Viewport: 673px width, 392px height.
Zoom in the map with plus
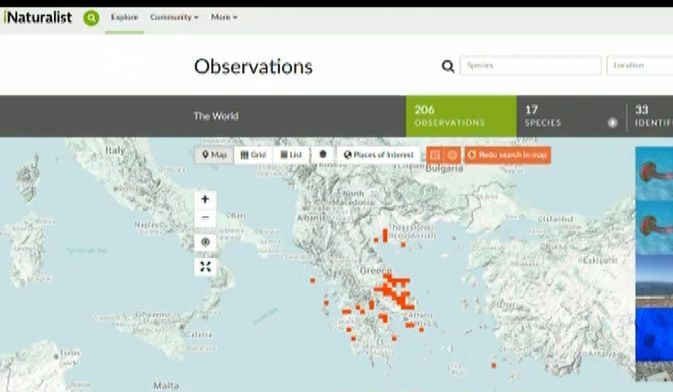205,199
